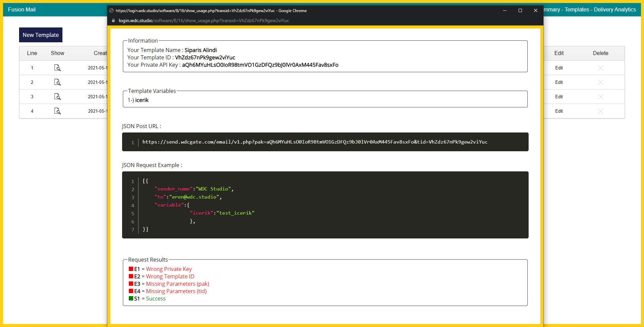644x327 pixels.
Task: Open Delivery Analytics in top navigation
Action: 615,10
